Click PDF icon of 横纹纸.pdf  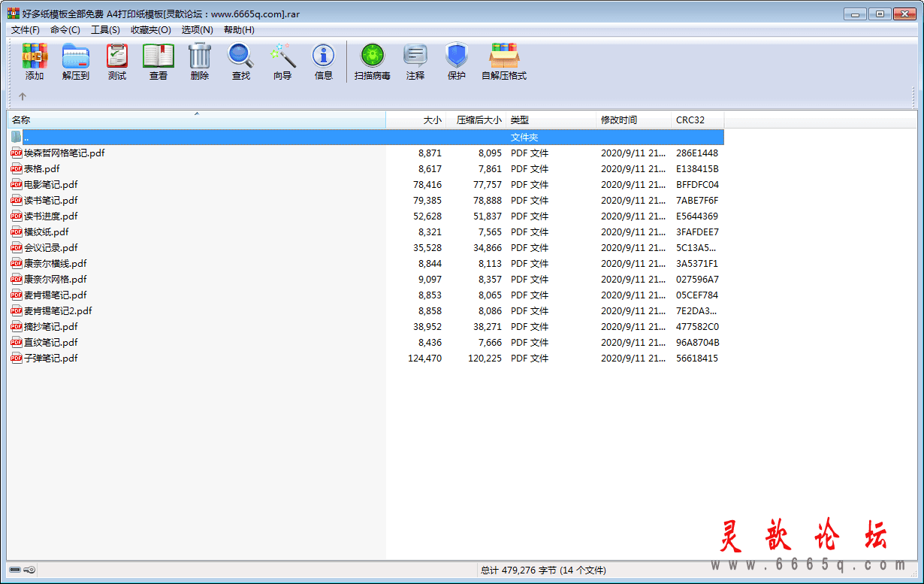pyautogui.click(x=17, y=231)
